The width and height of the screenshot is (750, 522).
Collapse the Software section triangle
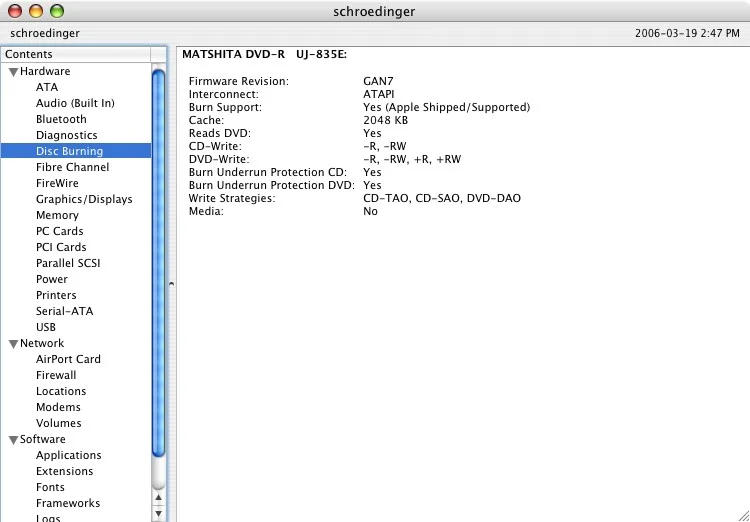(13, 440)
